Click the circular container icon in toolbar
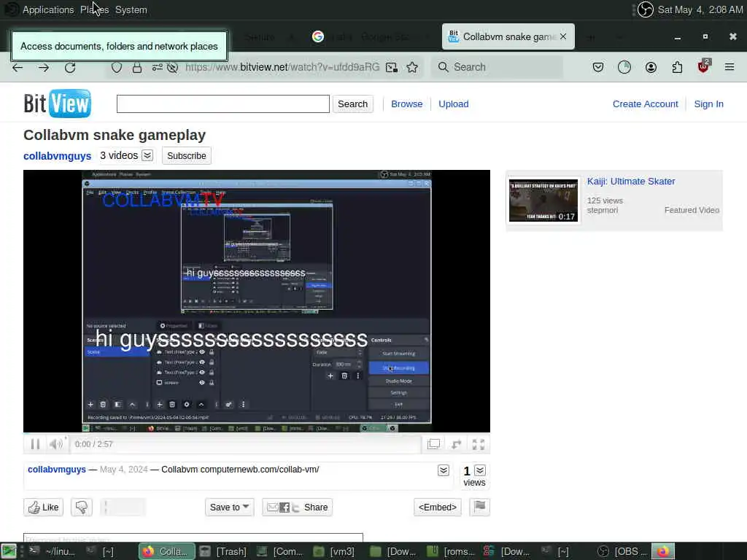 click(x=624, y=67)
